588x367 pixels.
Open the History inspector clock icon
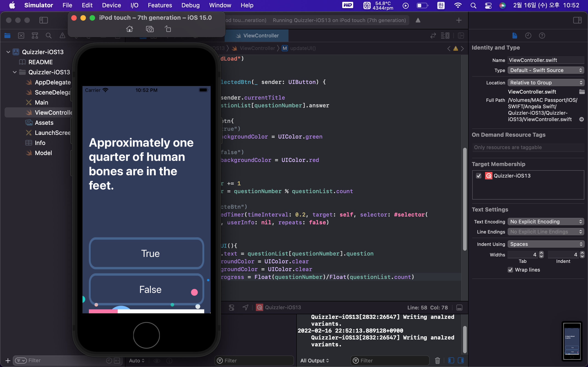528,36
